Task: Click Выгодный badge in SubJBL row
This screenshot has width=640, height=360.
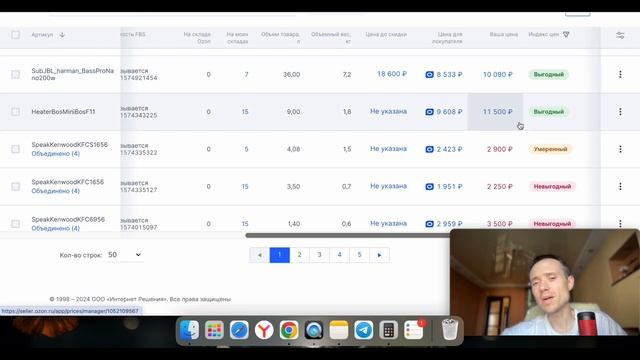Action: click(x=549, y=75)
